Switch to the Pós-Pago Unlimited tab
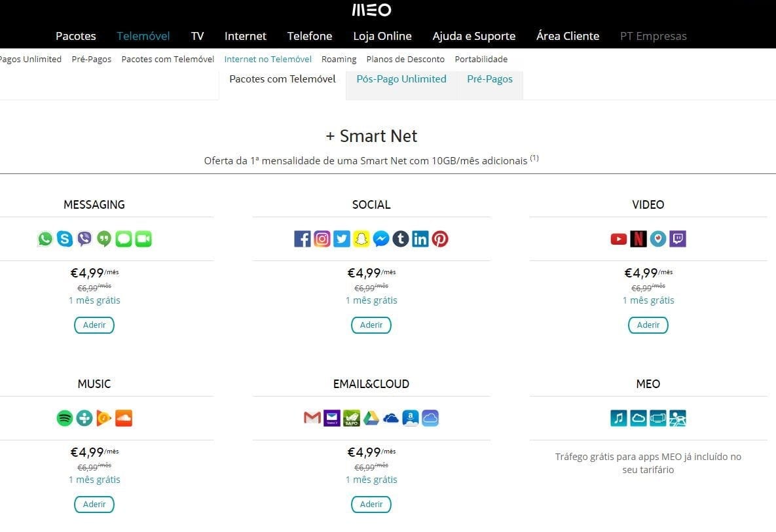Screen dimensions: 776x532 click(x=401, y=79)
